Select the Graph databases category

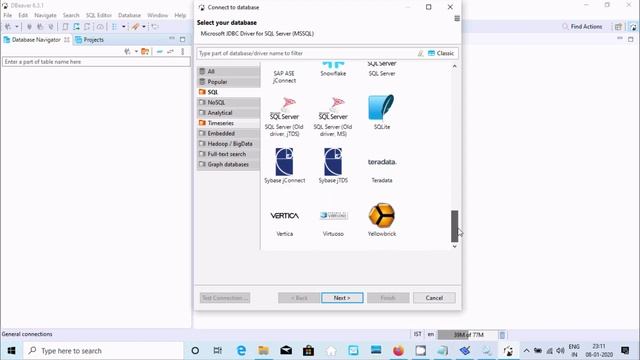click(229, 164)
